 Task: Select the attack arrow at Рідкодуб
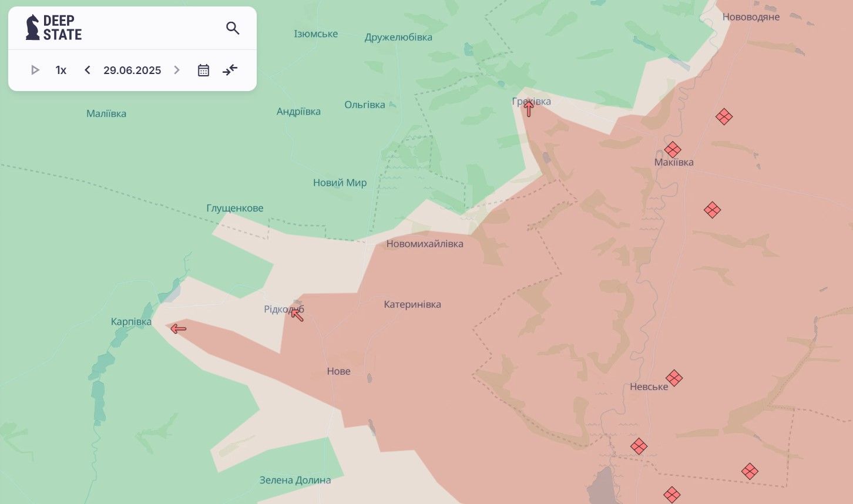(x=297, y=314)
